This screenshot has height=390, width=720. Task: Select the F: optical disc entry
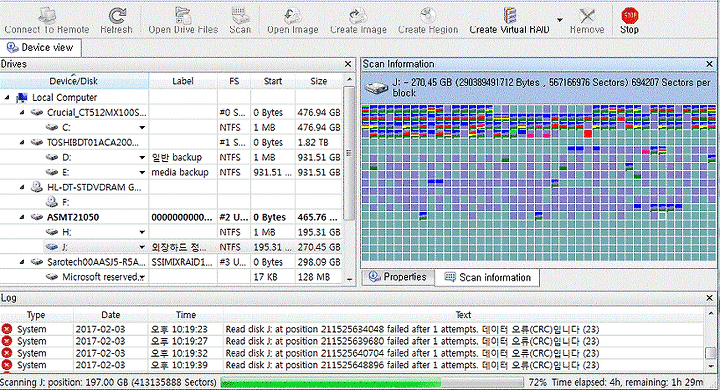click(x=171, y=202)
